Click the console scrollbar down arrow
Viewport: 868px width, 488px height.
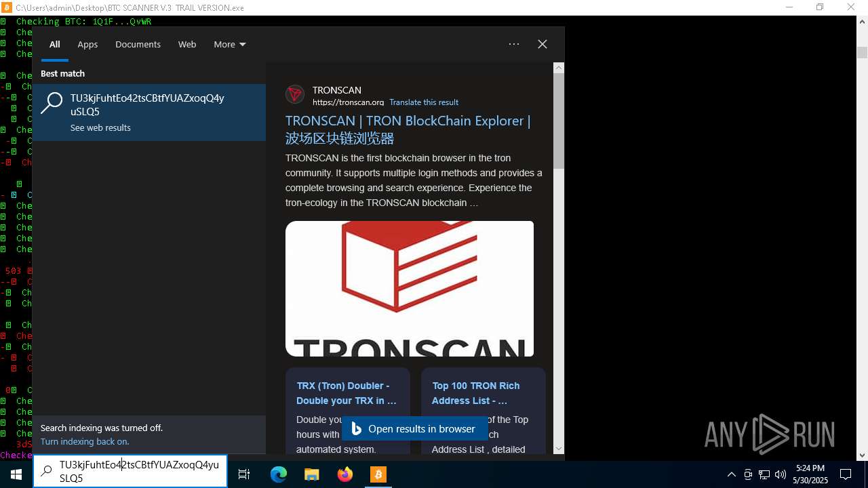click(862, 455)
